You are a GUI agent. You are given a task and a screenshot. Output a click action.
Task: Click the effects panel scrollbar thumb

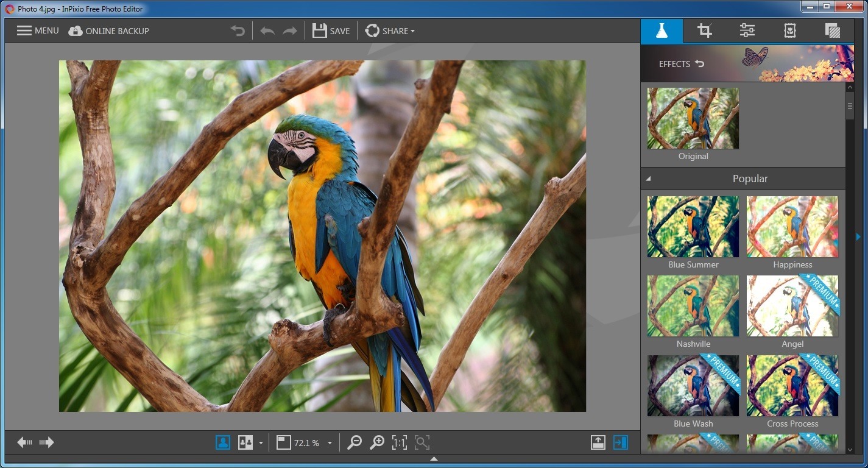(x=850, y=106)
